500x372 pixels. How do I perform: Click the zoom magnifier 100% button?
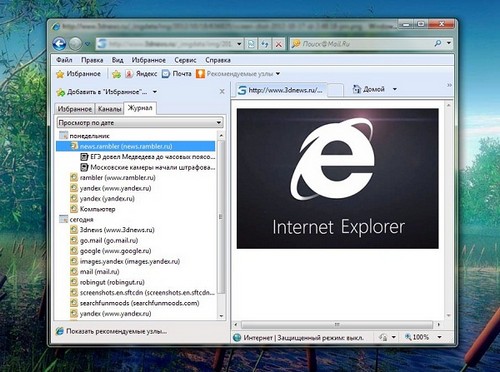(416, 337)
